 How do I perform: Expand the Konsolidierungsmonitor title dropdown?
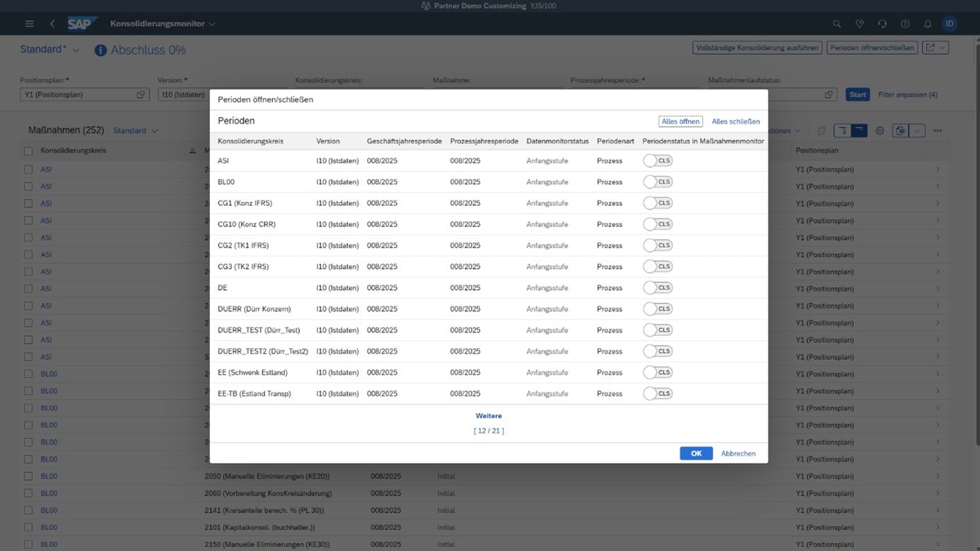211,24
